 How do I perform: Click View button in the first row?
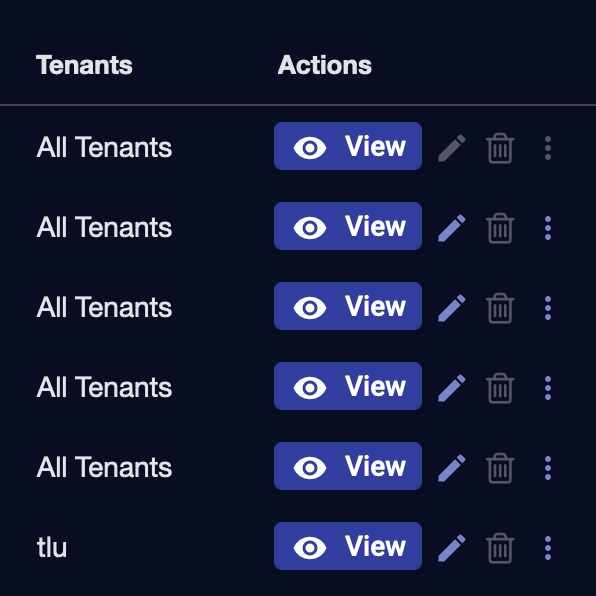(348, 146)
